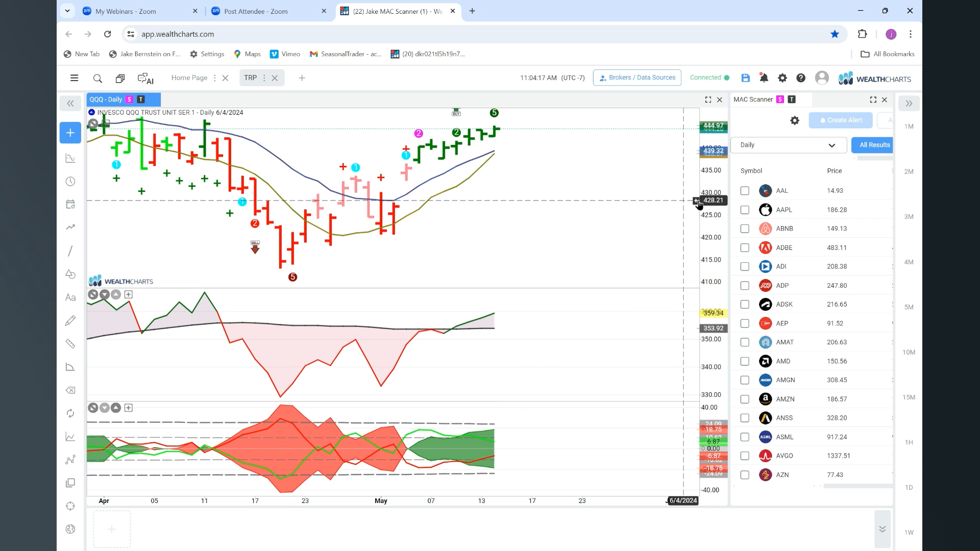Select the pencil drawing tool
Screen dimensions: 980x551
click(70, 320)
